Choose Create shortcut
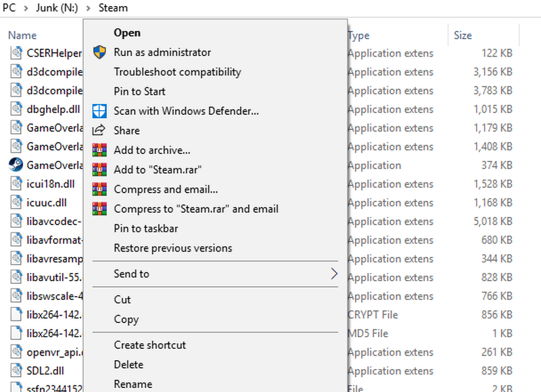Screen dimensions: 541x392 (x=149, y=345)
